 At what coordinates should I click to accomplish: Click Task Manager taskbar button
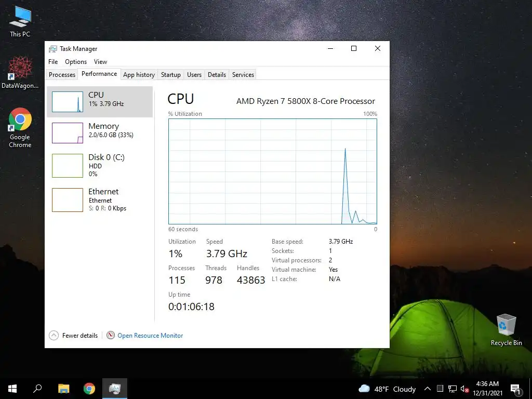point(115,389)
